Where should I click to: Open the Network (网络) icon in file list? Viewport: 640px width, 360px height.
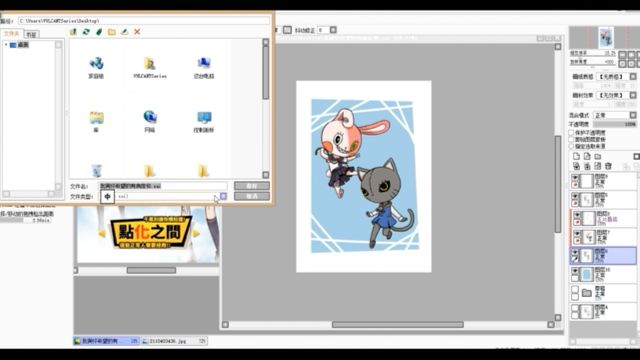[x=150, y=121]
